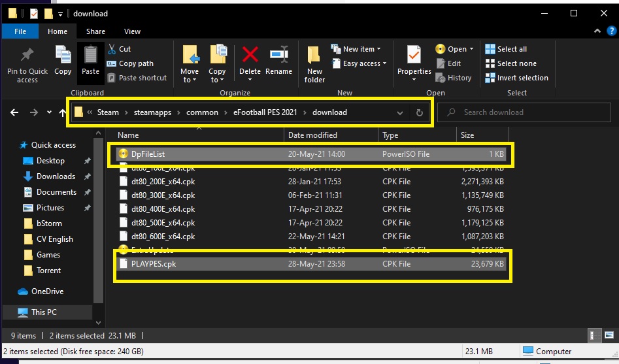619x364 pixels.
Task: Go up one folder level arrow
Action: [x=62, y=112]
